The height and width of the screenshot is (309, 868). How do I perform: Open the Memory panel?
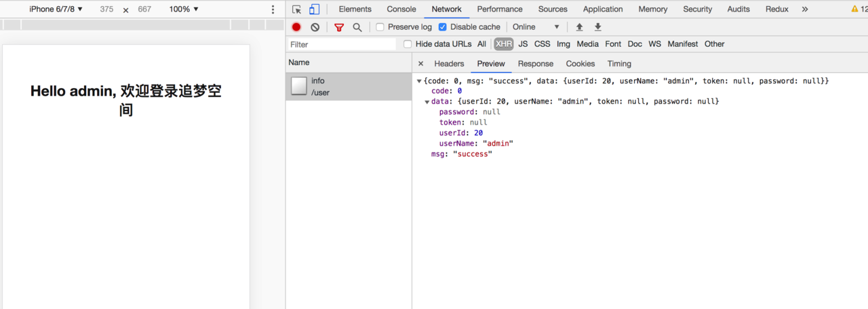pyautogui.click(x=653, y=9)
